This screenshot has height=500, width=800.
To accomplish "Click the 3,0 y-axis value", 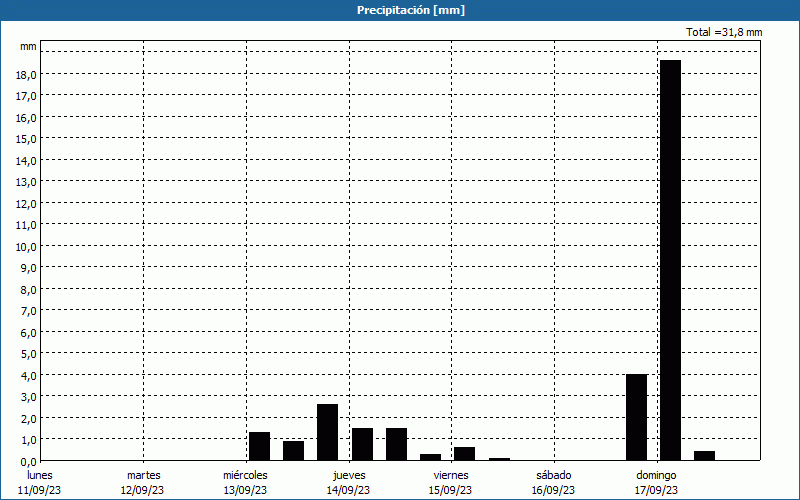I will click(28, 397).
